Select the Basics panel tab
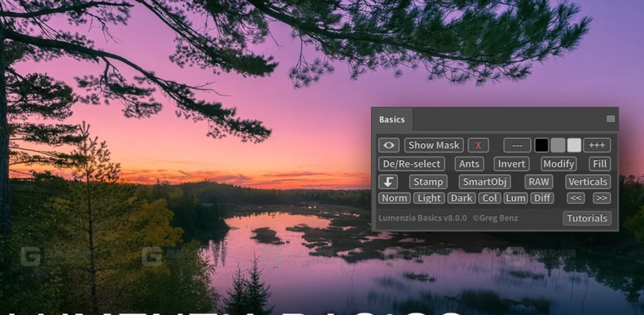Viewport: 644px width, 315px height. click(392, 119)
